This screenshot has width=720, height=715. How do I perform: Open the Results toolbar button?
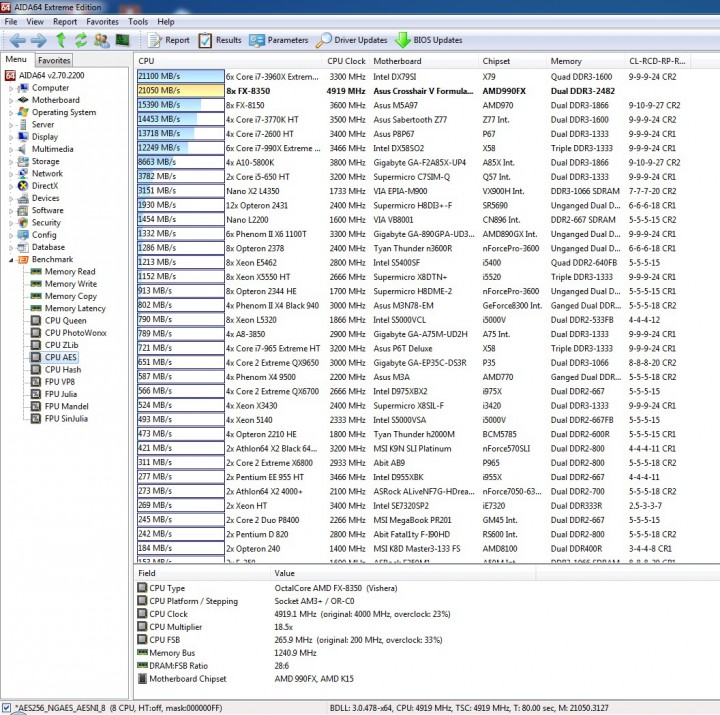click(219, 40)
